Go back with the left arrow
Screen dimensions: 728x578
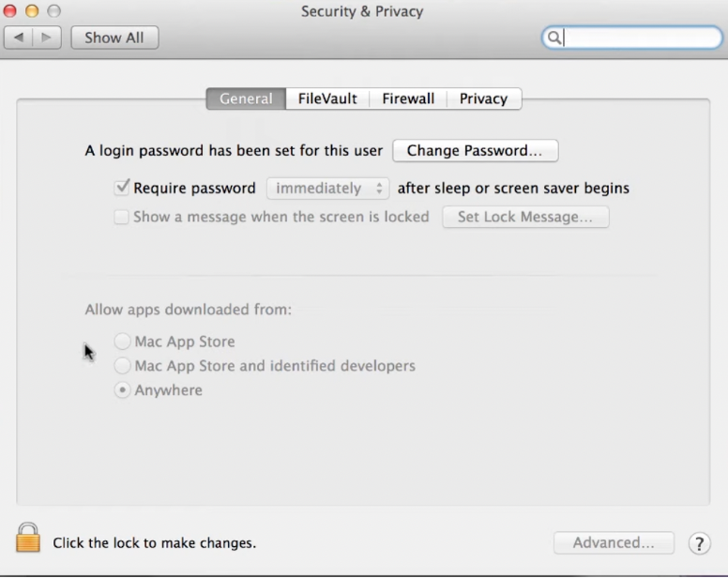point(19,38)
